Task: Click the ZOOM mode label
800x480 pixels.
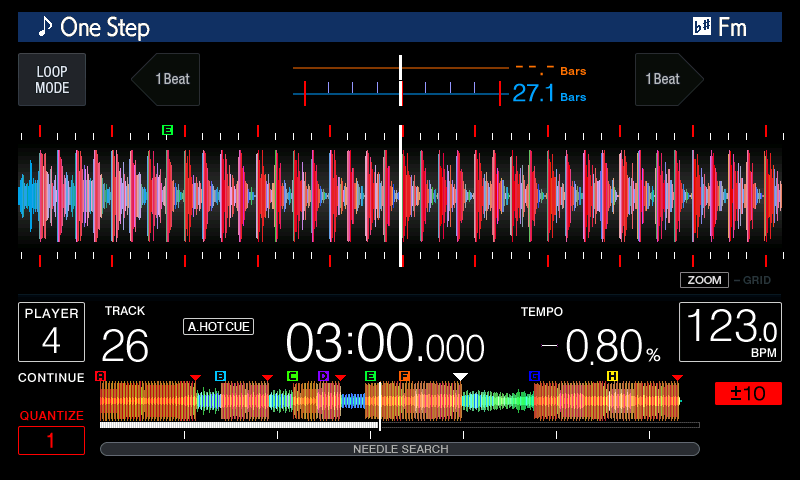Action: tap(704, 280)
